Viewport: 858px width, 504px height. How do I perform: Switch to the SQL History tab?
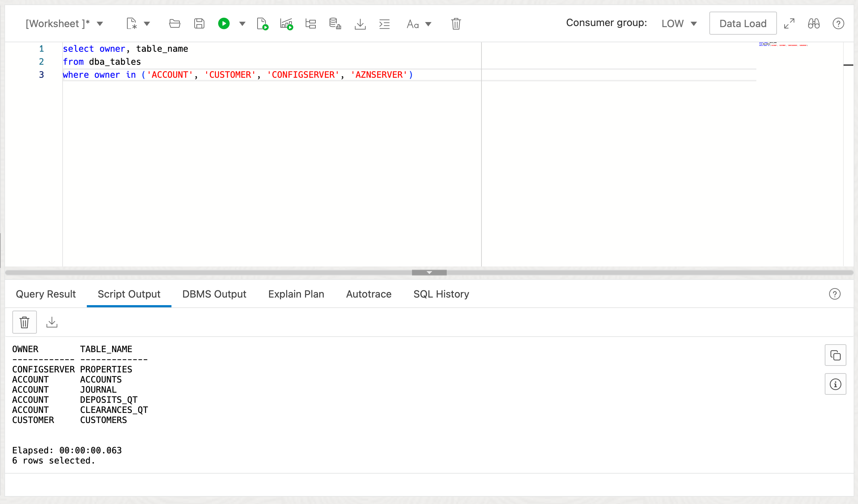441,294
